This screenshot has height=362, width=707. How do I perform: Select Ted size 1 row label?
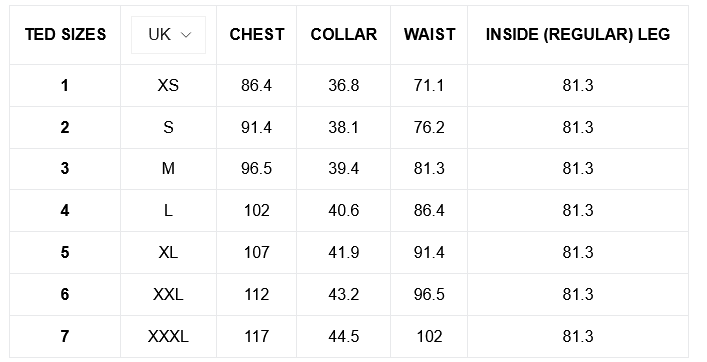tap(65, 85)
